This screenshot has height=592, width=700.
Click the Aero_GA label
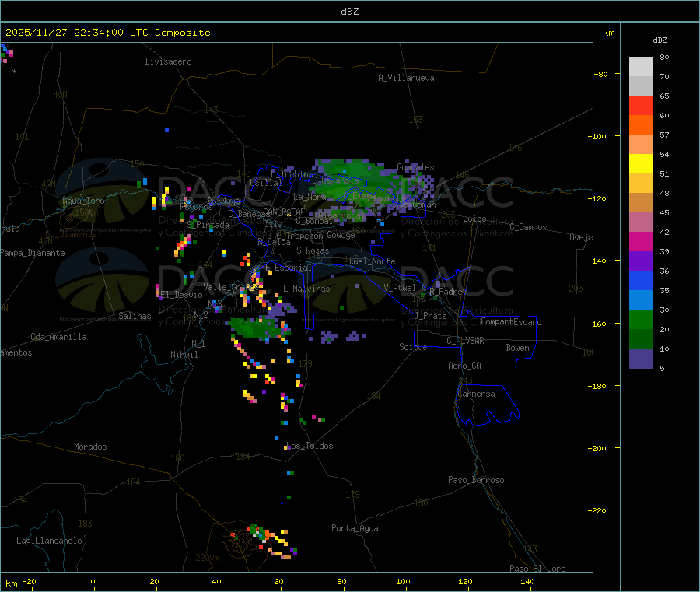click(x=465, y=366)
